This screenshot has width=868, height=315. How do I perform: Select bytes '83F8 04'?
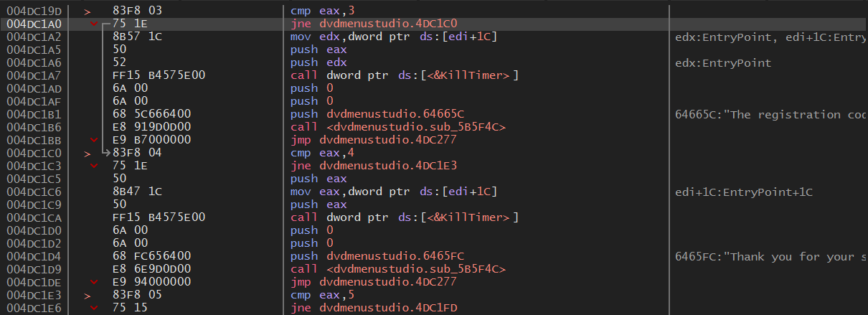point(138,154)
